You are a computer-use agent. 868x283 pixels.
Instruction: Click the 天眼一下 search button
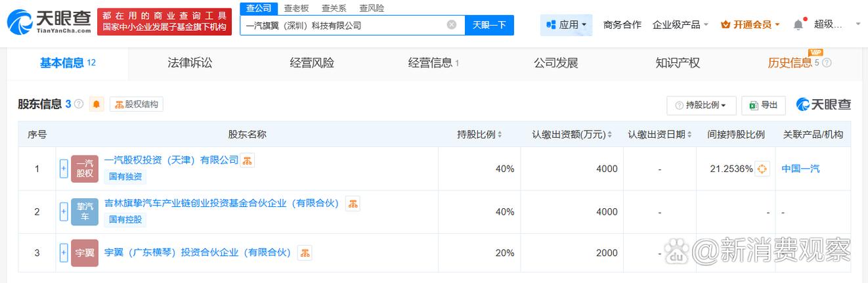coord(489,25)
